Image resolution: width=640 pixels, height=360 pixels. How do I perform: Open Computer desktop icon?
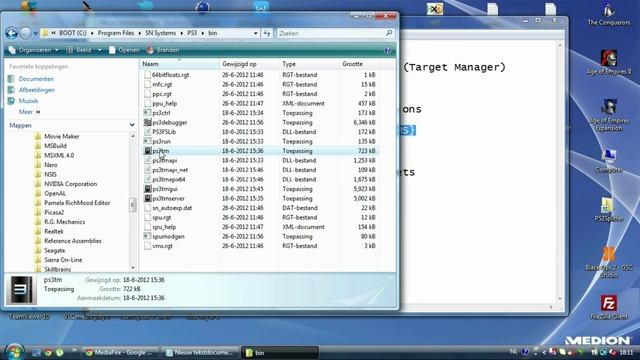tap(609, 161)
